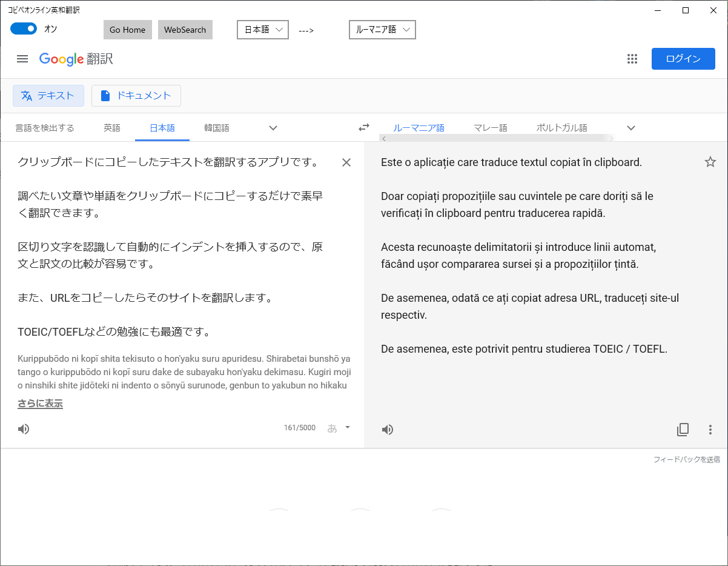Save translation with the star icon

[x=710, y=162]
